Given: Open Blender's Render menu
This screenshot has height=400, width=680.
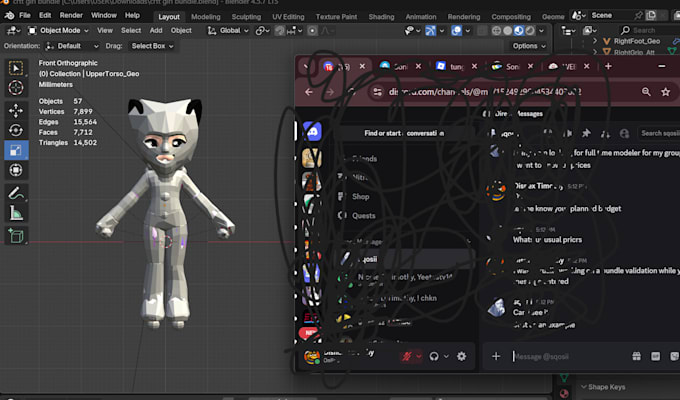Looking at the screenshot, I should point(71,16).
